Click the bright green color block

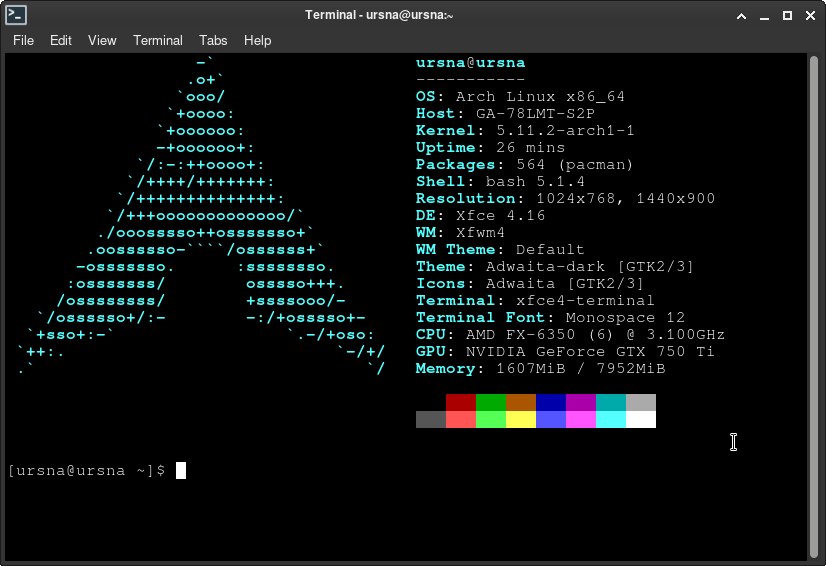[x=490, y=419]
